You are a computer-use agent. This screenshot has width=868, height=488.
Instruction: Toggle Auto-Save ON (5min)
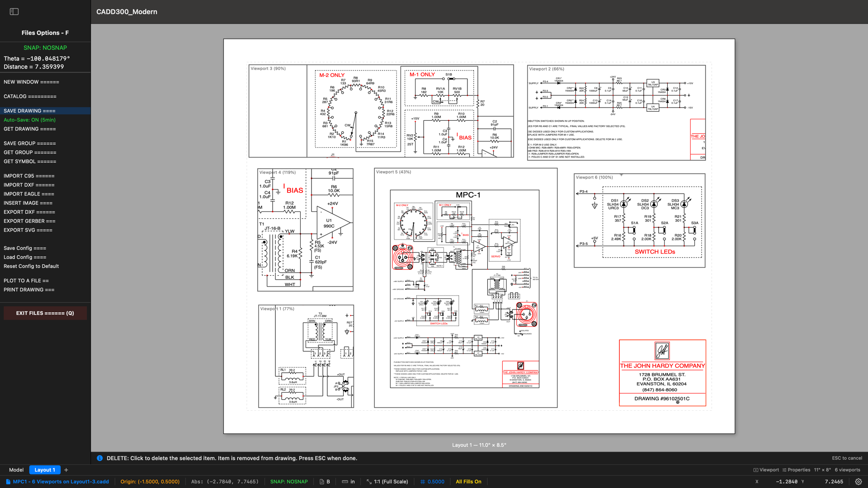[x=45, y=120]
